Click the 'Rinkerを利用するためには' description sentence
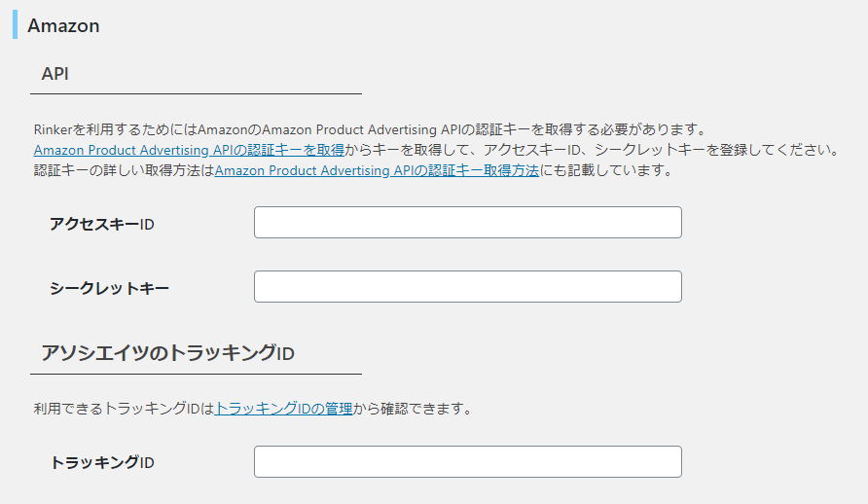The image size is (868, 504). (371, 129)
